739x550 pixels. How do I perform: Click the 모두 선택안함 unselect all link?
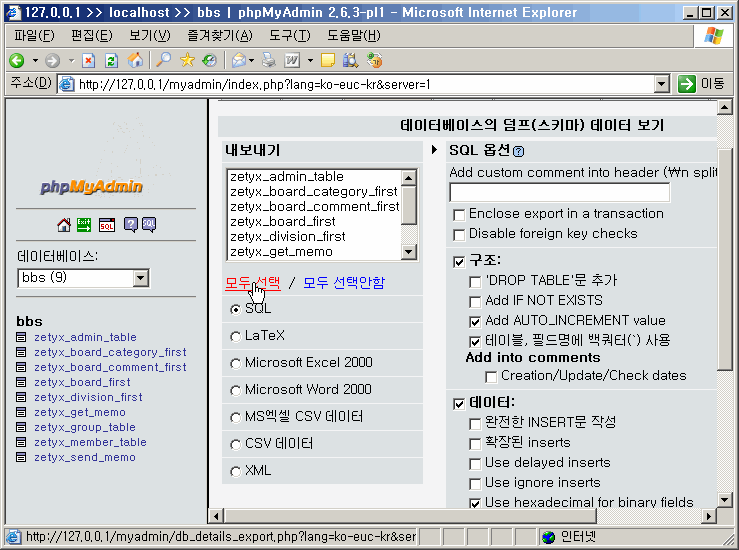344,283
